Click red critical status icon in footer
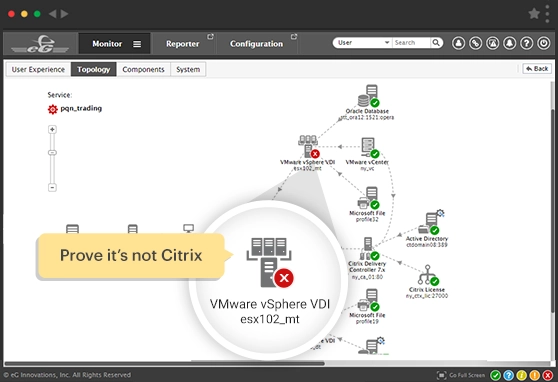The image size is (558, 382). click(x=548, y=375)
